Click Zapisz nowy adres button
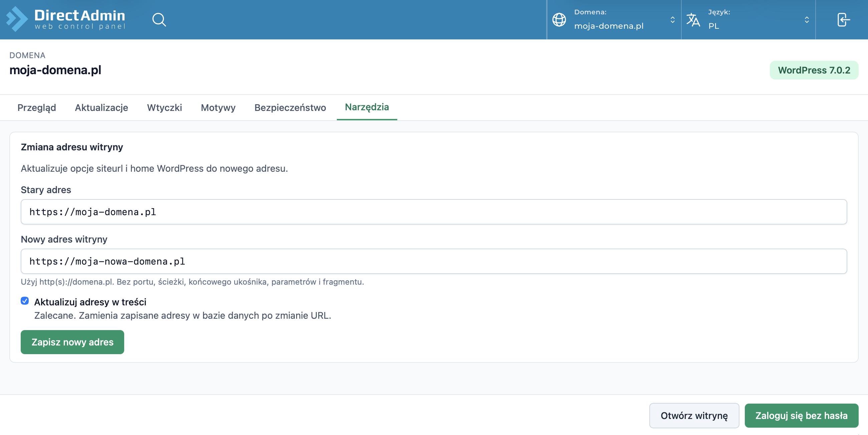Screen dimensions: 868x435 click(72, 342)
